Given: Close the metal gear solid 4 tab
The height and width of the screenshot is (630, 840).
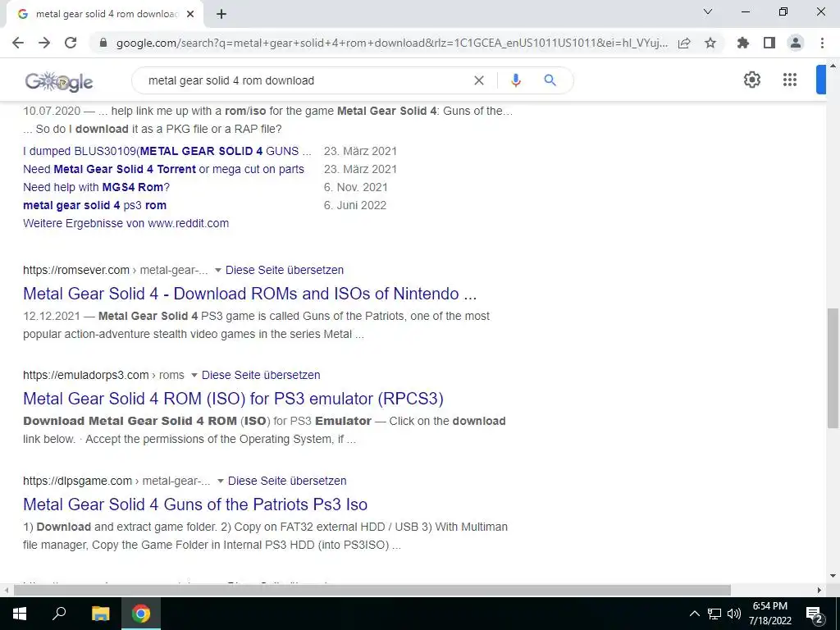Looking at the screenshot, I should pos(190,15).
